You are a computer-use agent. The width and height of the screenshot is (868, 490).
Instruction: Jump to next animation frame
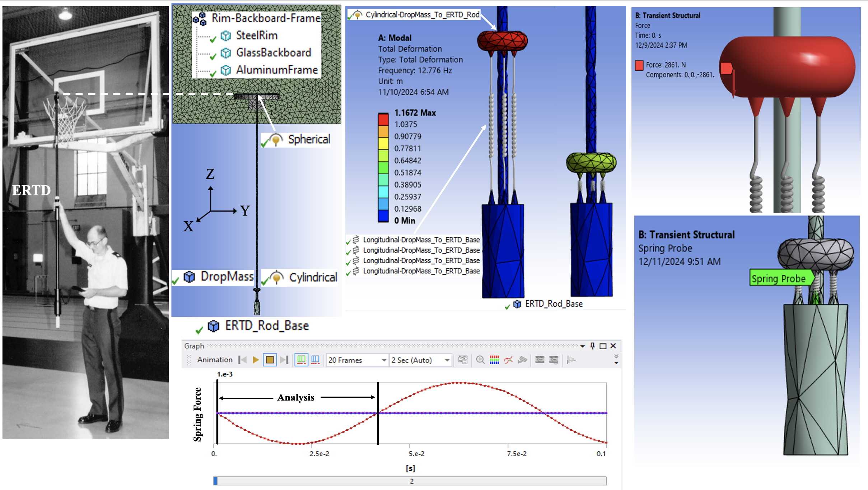coord(284,360)
